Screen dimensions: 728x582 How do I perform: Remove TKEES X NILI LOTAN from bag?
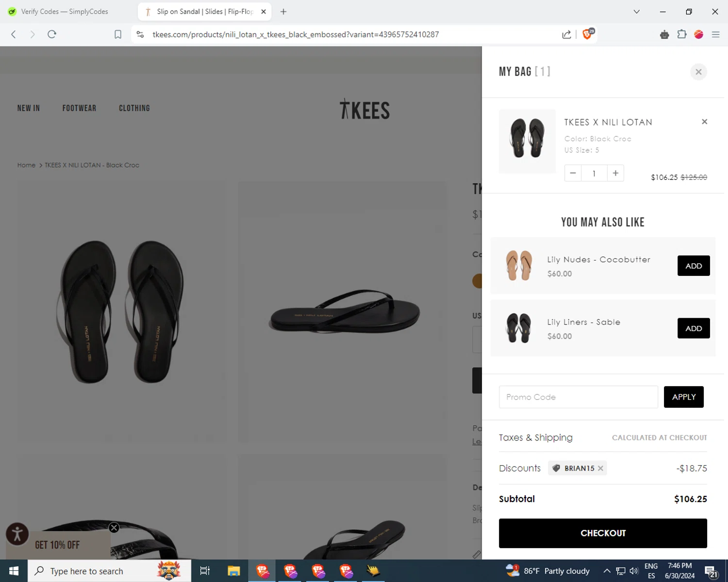click(704, 122)
